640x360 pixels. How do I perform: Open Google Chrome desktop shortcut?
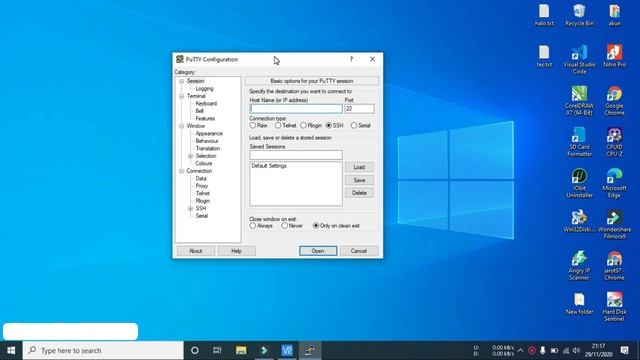pyautogui.click(x=614, y=101)
